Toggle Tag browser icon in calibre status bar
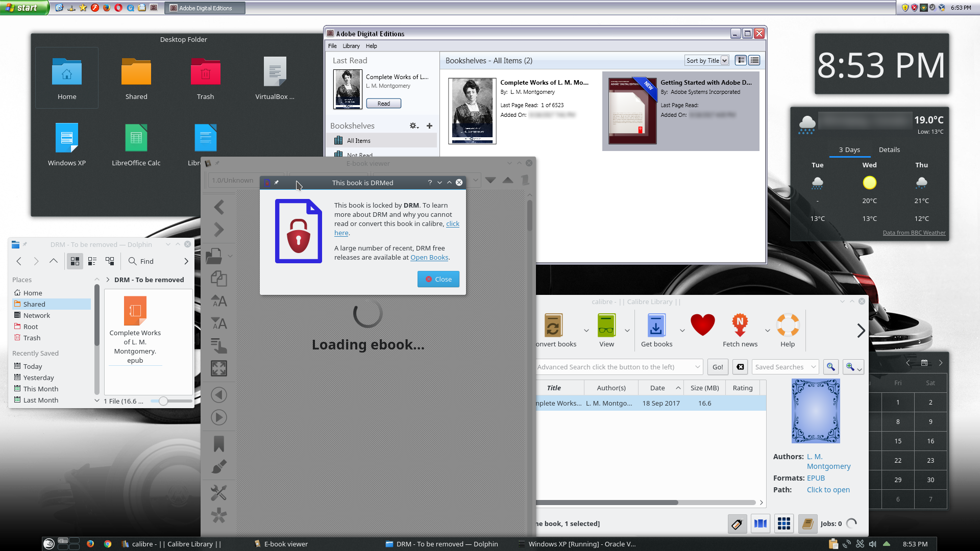980x551 pixels. tap(737, 523)
